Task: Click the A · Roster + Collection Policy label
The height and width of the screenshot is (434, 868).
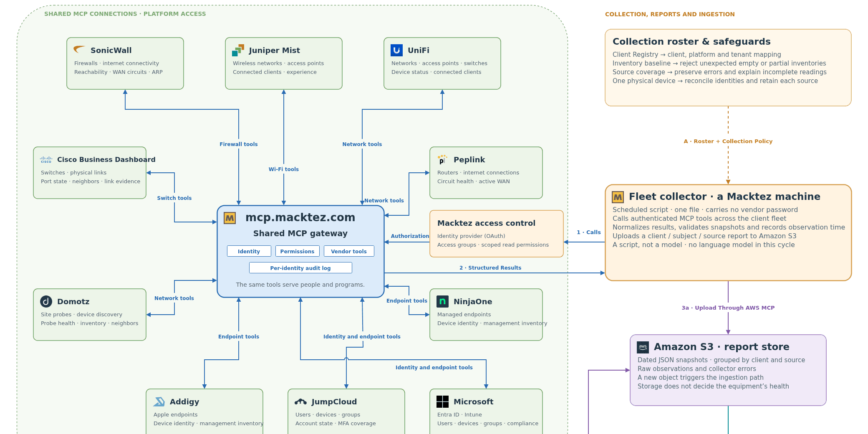Action: tap(728, 141)
